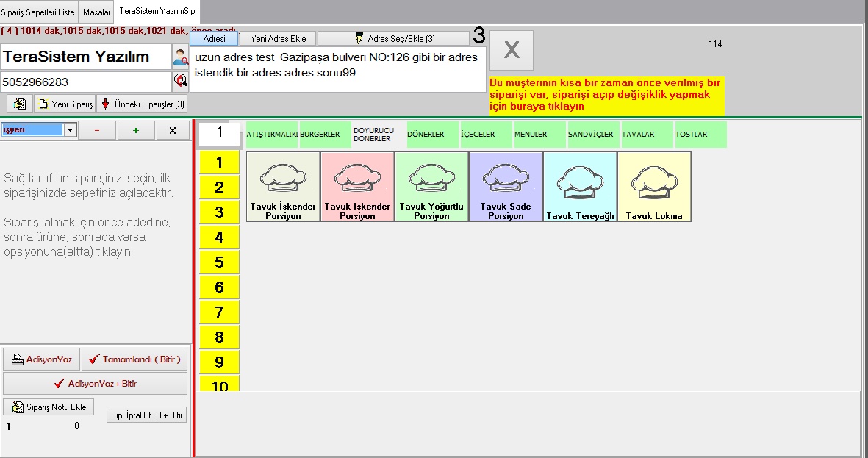Image resolution: width=868 pixels, height=458 pixels.
Task: Click the order list icon left of Yeni Sipariş
Action: coord(20,104)
